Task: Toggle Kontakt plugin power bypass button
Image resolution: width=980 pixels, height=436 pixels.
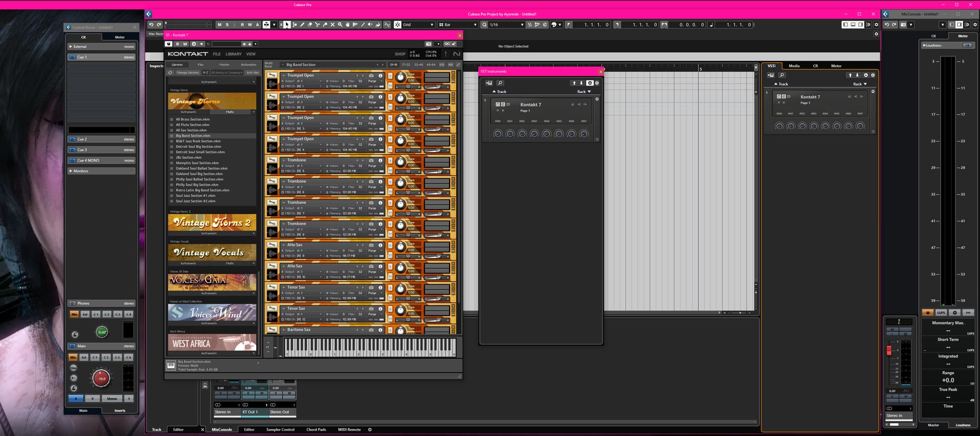Action: 168,44
